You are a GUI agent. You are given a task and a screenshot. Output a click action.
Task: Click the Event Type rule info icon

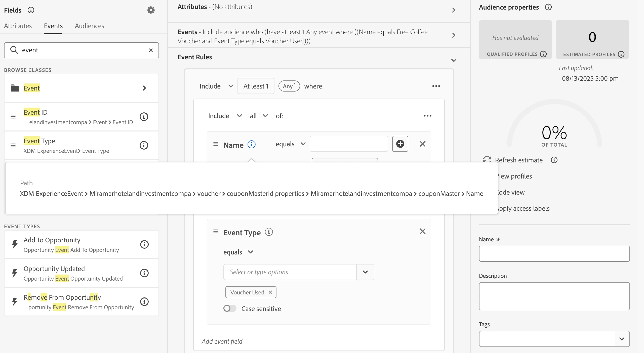coord(269,232)
